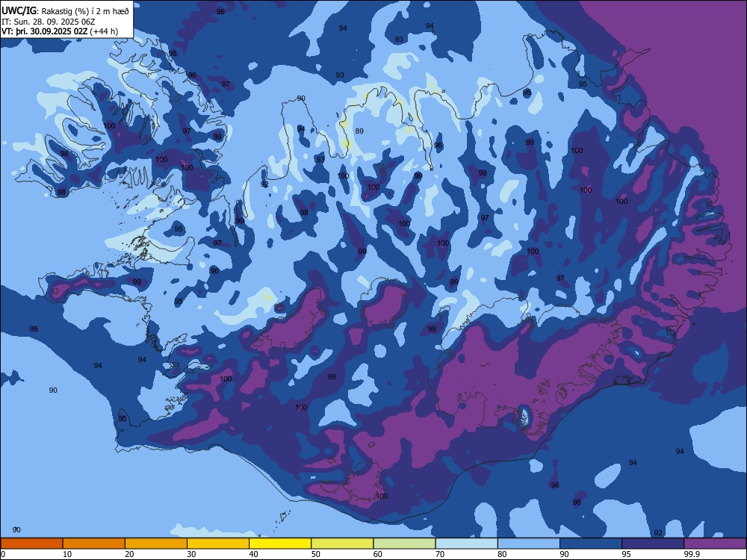The width and height of the screenshot is (747, 560).
Task: Select the 'IT: Sun. 28. 09. 2025 06Z' line
Action: pyautogui.click(x=48, y=22)
